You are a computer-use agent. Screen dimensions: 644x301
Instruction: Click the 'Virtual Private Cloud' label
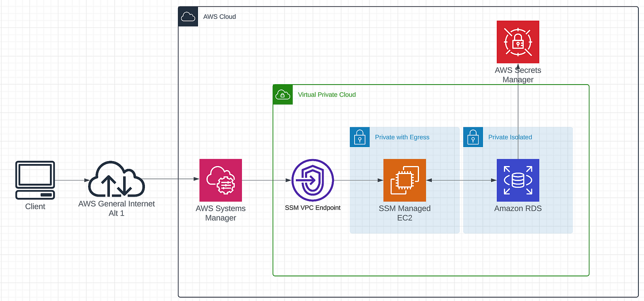(x=327, y=95)
